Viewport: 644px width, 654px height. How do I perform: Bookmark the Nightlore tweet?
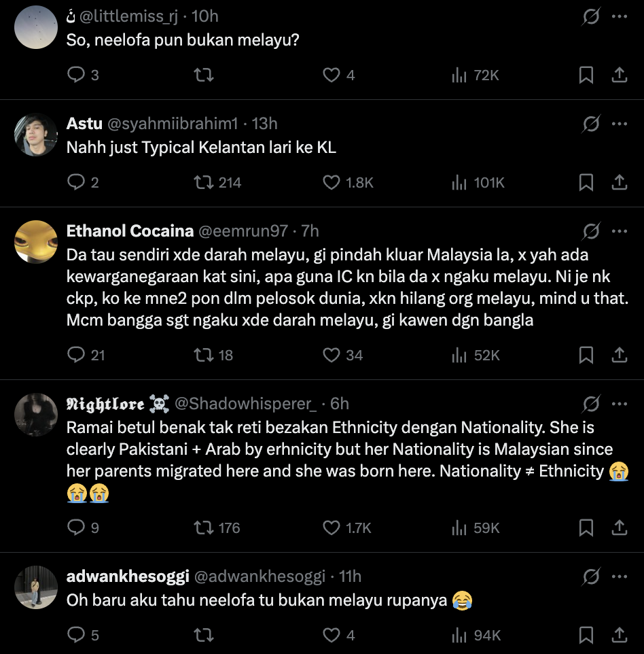[586, 528]
